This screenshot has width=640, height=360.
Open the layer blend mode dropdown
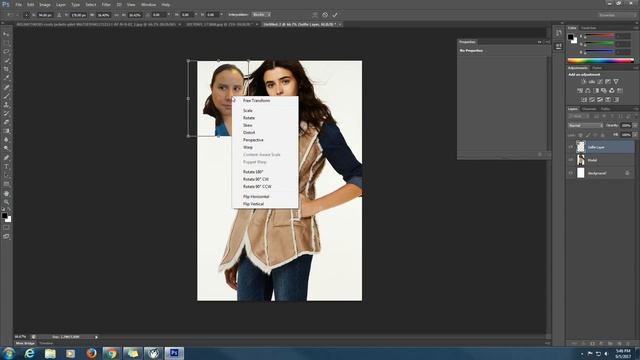(585, 126)
